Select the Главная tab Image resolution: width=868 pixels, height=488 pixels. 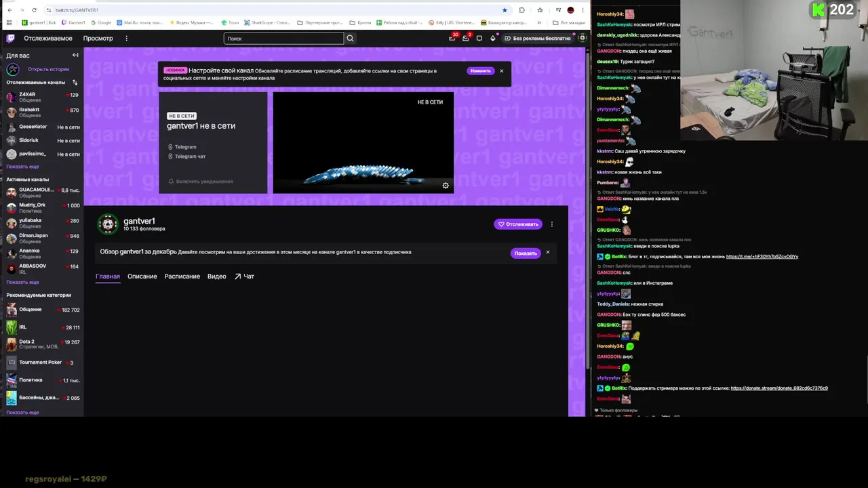[x=107, y=277]
